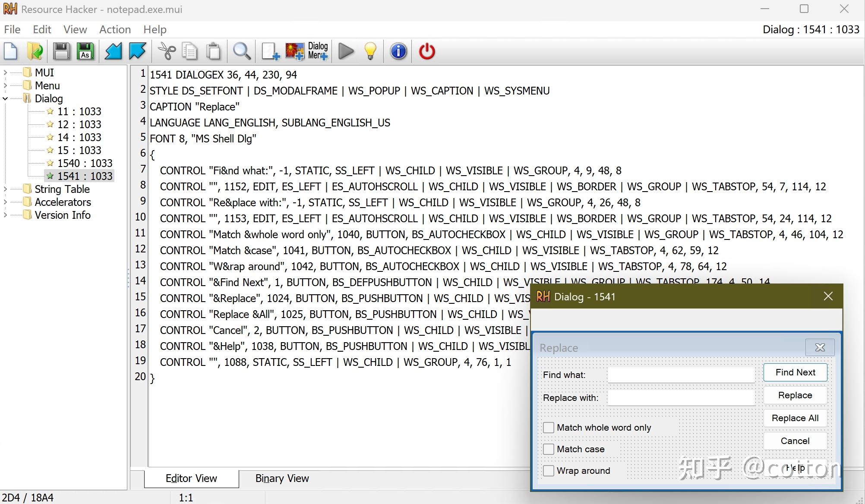Expand the MUI tree node

click(x=5, y=72)
